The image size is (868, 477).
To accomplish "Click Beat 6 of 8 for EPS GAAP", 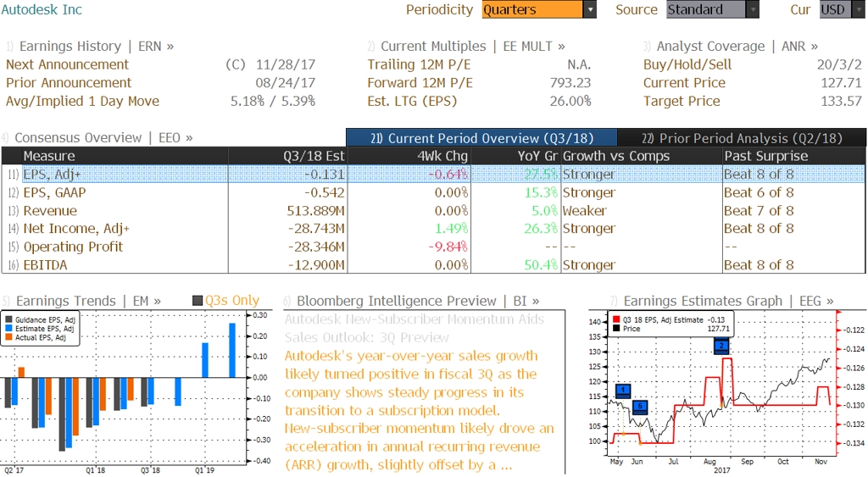I will 759,192.
